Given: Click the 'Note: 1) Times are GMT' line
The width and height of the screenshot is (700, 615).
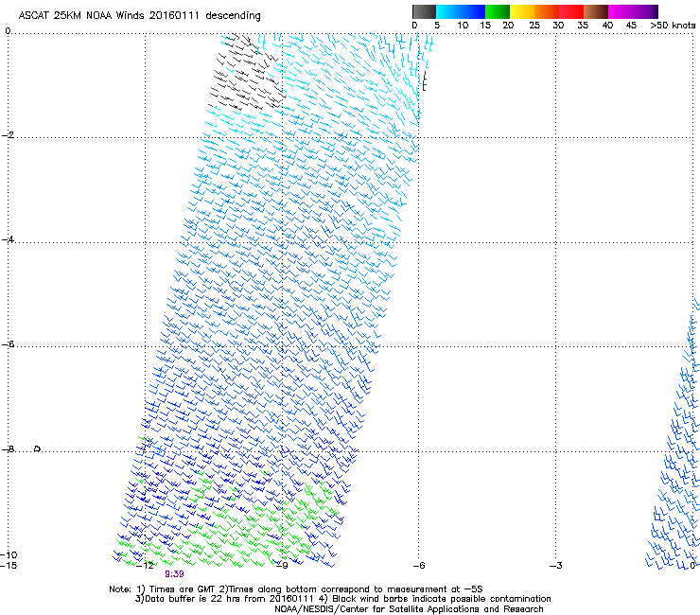Looking at the screenshot, I should point(296,589).
